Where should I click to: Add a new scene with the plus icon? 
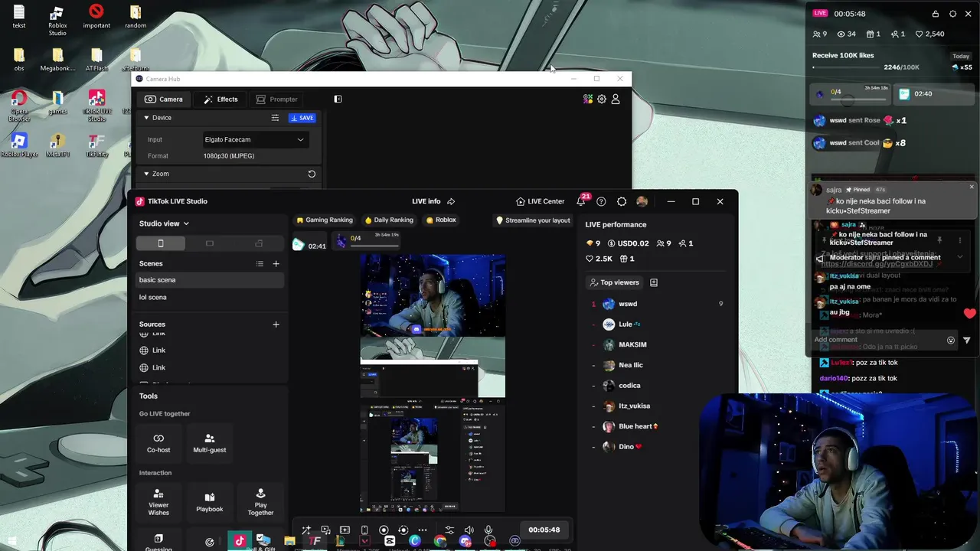pyautogui.click(x=276, y=264)
